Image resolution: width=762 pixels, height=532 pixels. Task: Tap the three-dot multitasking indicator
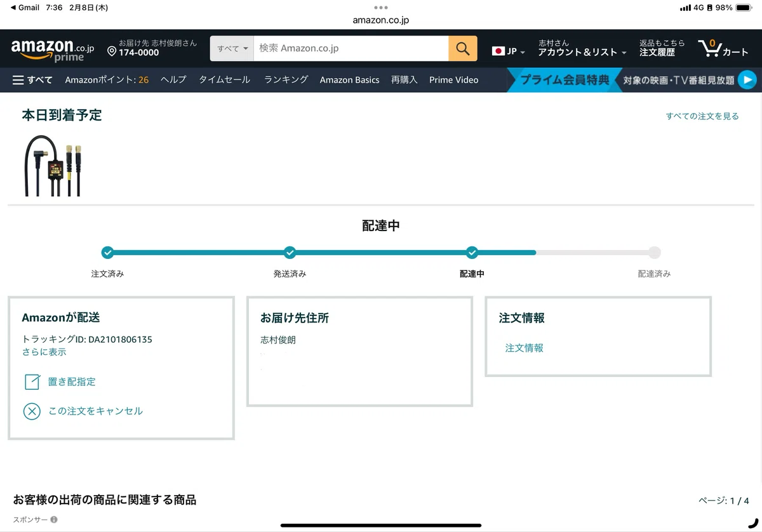[x=381, y=8]
